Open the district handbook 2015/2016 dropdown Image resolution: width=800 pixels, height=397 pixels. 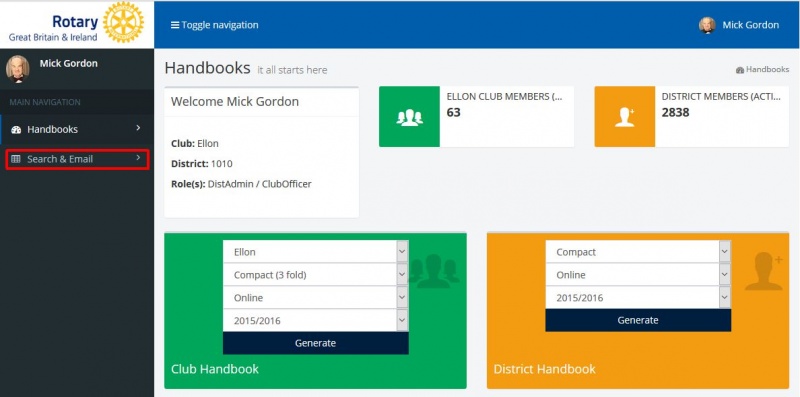pyautogui.click(x=638, y=298)
